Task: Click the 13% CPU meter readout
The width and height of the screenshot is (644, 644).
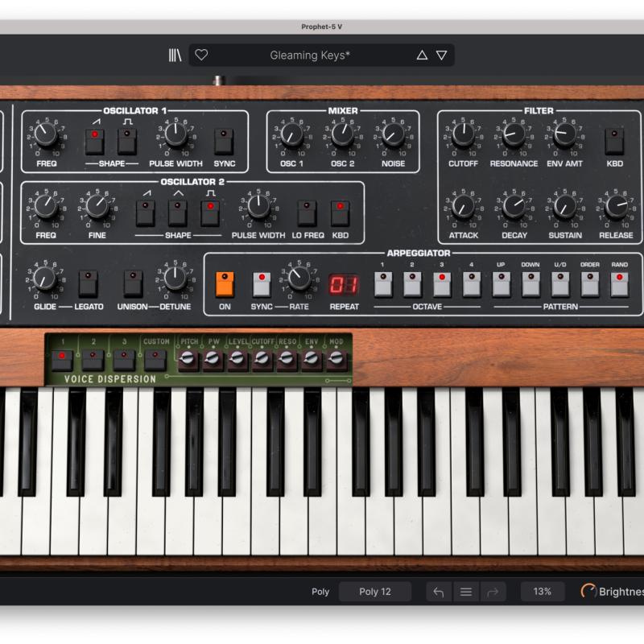Action: (x=542, y=592)
